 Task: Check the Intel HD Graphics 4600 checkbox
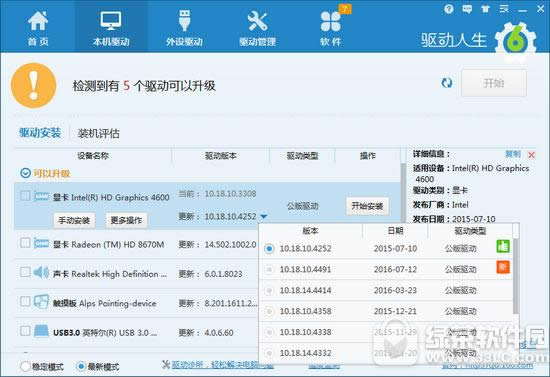click(x=25, y=196)
